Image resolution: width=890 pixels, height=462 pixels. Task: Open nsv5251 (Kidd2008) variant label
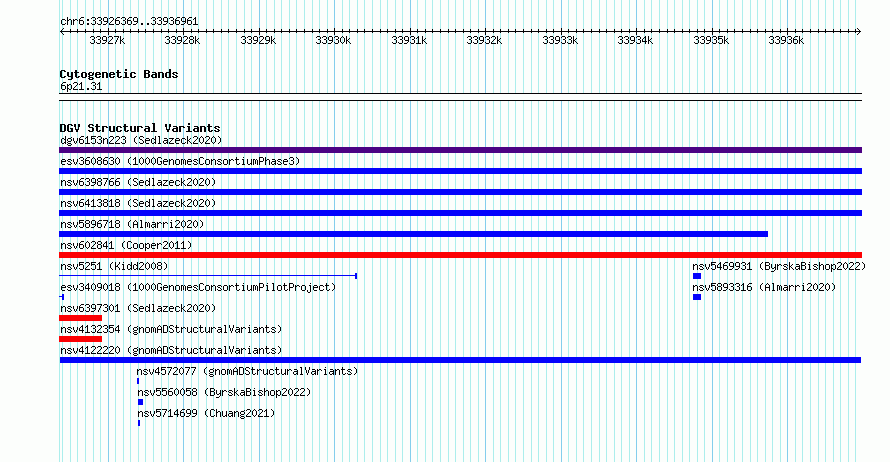coord(114,266)
